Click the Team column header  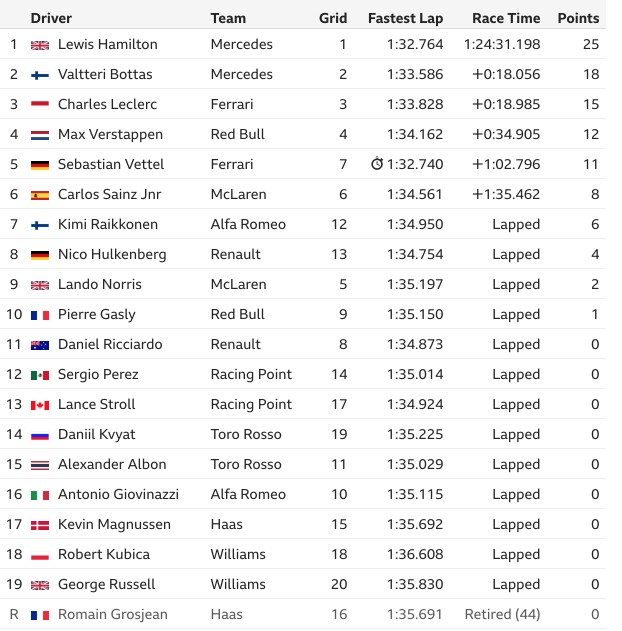pyautogui.click(x=228, y=18)
